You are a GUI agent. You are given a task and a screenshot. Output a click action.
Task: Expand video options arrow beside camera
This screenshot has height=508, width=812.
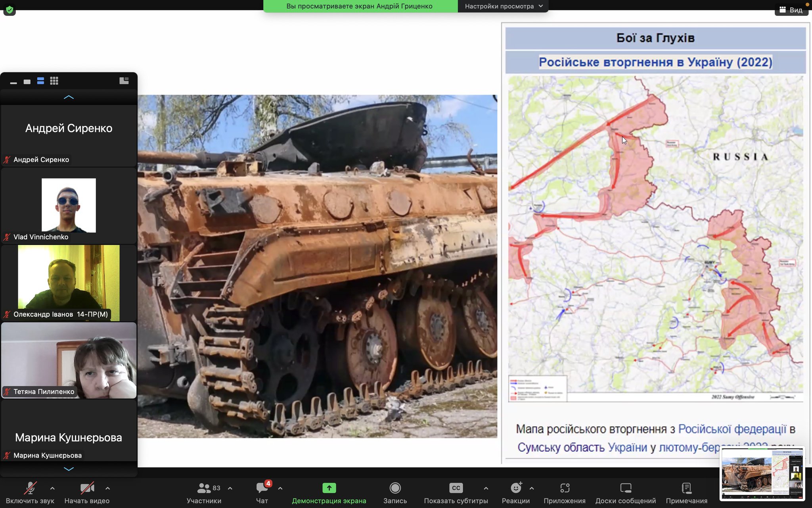tap(107, 488)
